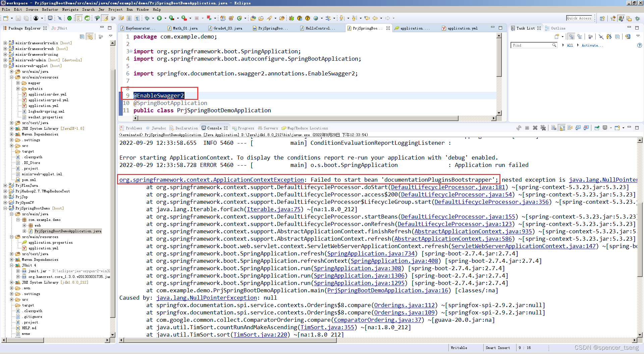
Task: Toggle Scroll Lock in the Console
Action: (562, 128)
